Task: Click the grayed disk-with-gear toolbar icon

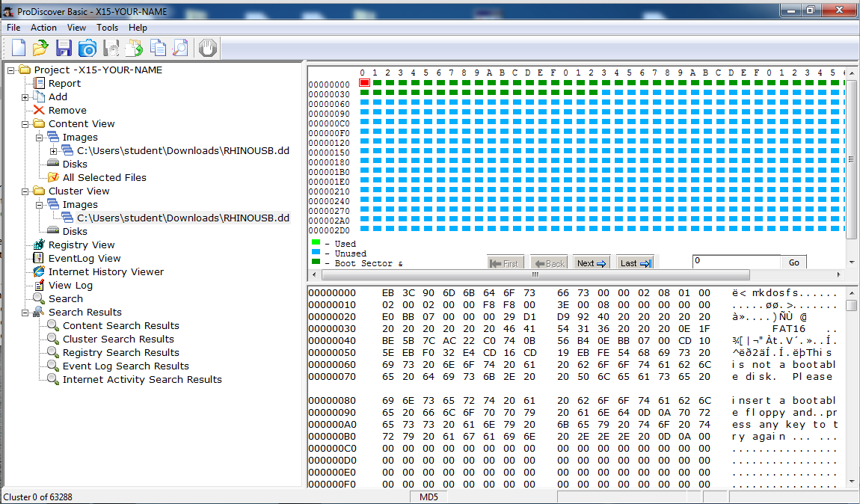Action: (111, 49)
